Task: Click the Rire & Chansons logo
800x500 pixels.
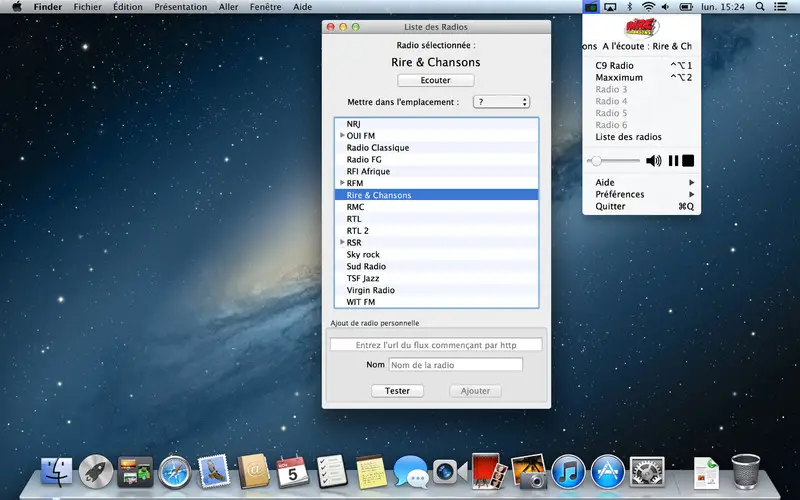Action: [x=642, y=28]
